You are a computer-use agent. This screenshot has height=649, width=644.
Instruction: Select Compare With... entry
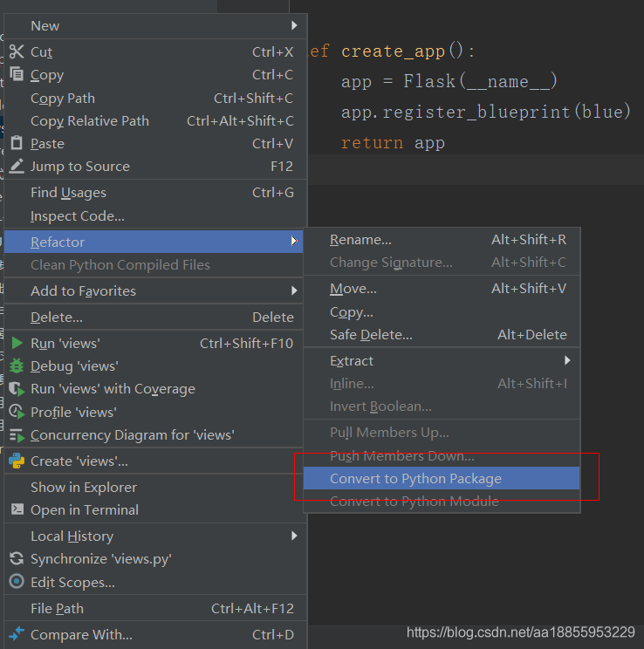pos(155,634)
